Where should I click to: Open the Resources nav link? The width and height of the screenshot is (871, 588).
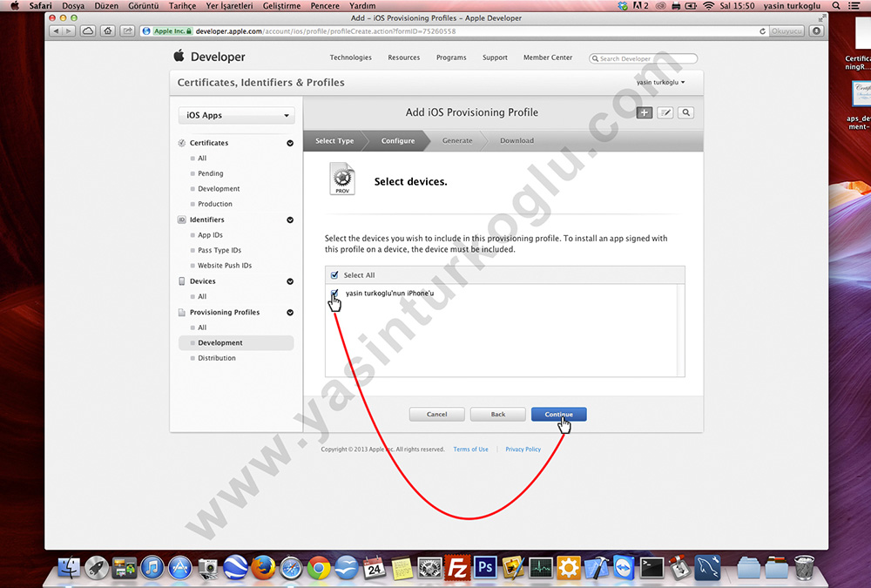(404, 57)
